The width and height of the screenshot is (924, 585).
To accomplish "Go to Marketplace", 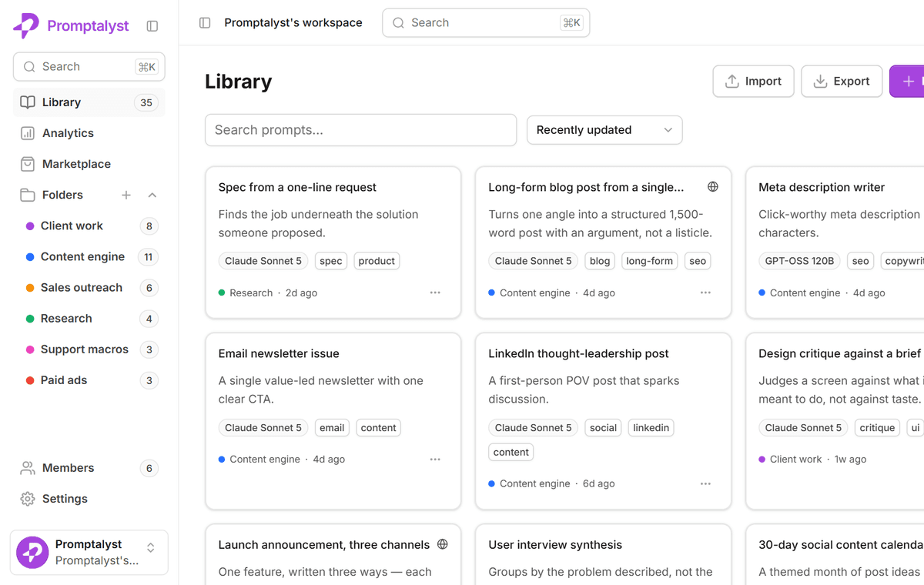I will pos(89,164).
